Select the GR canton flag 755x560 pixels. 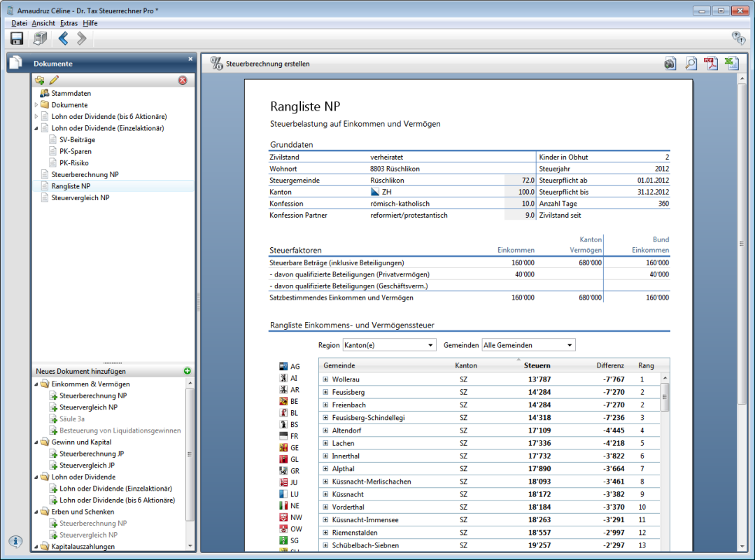pyautogui.click(x=283, y=471)
